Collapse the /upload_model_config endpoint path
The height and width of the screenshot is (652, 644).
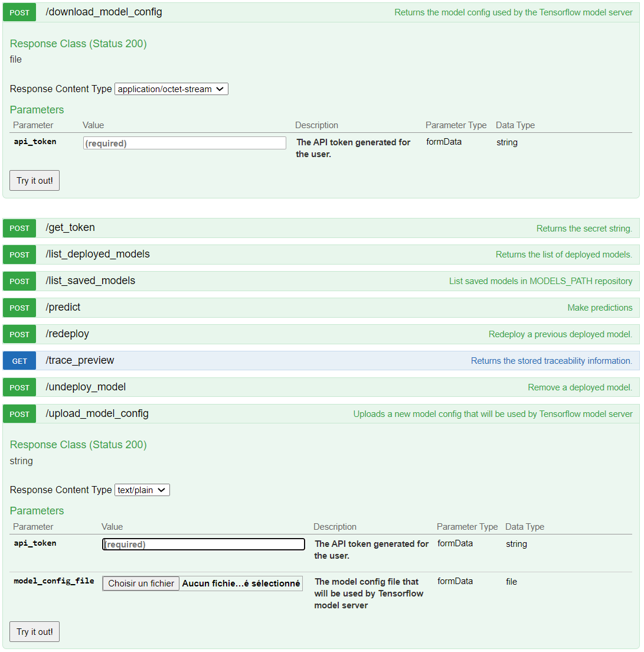97,414
